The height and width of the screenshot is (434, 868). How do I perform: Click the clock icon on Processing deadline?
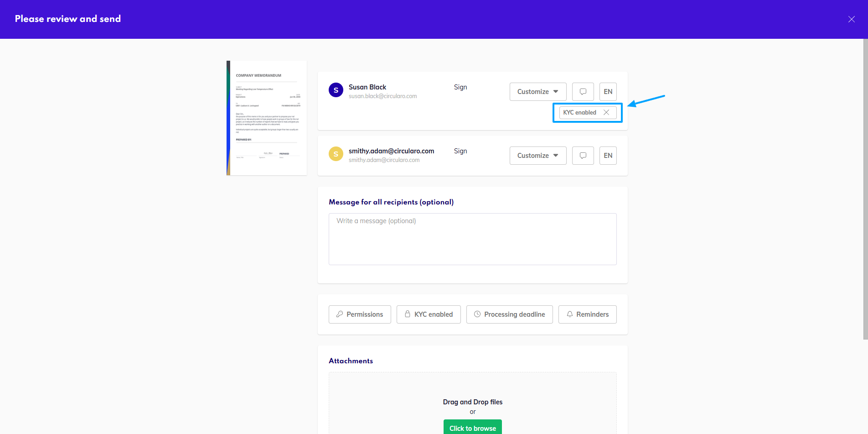pyautogui.click(x=477, y=314)
